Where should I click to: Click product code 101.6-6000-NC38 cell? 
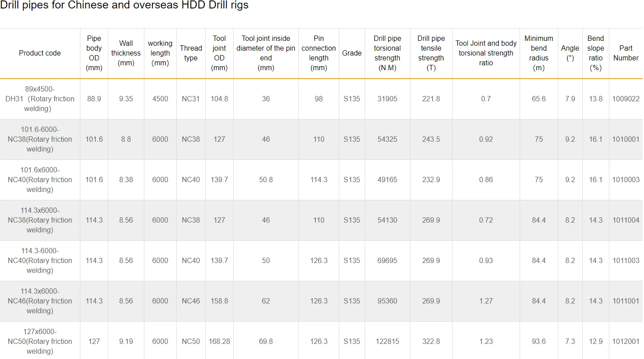click(40, 140)
